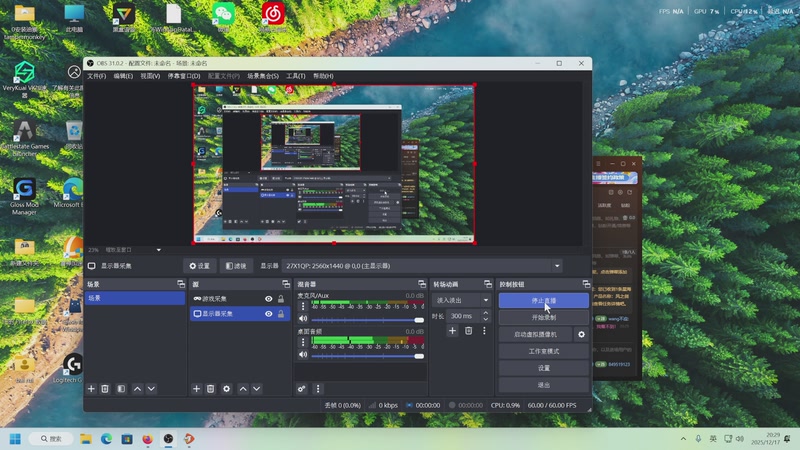Move the scene up with the arrow

click(137, 389)
